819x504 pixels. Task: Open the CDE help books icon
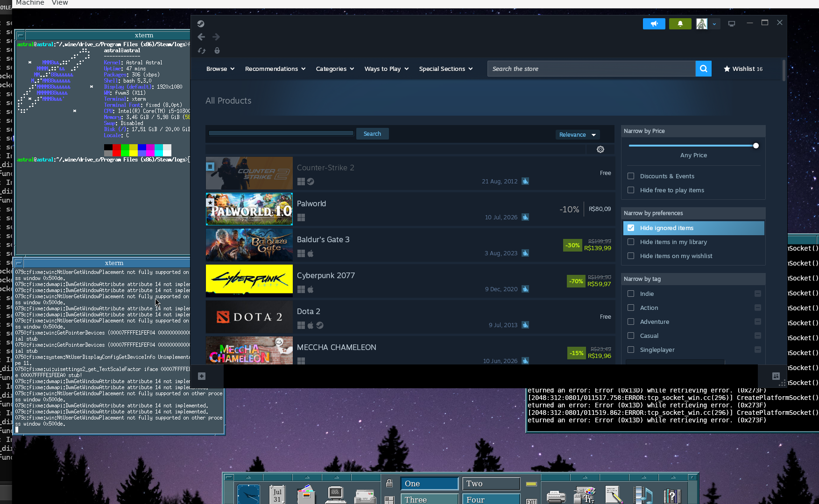click(x=672, y=496)
